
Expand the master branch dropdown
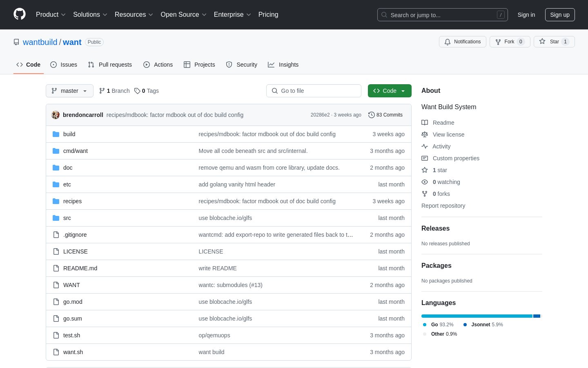click(x=69, y=91)
